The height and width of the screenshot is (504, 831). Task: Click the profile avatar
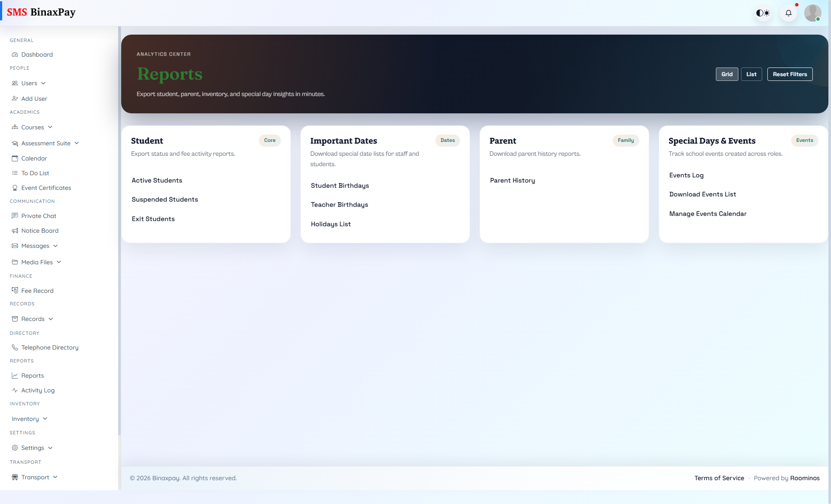813,13
